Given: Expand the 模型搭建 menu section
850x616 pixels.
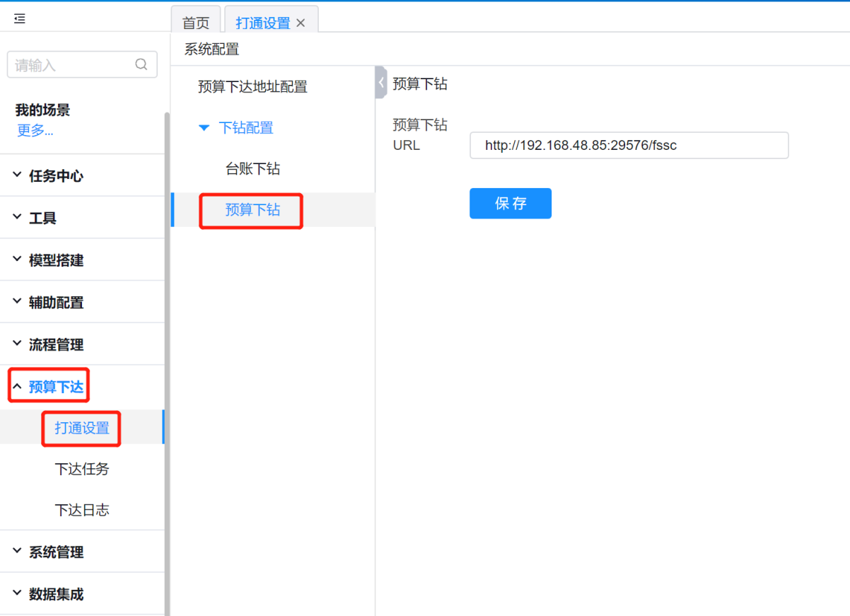Looking at the screenshot, I should (x=55, y=260).
